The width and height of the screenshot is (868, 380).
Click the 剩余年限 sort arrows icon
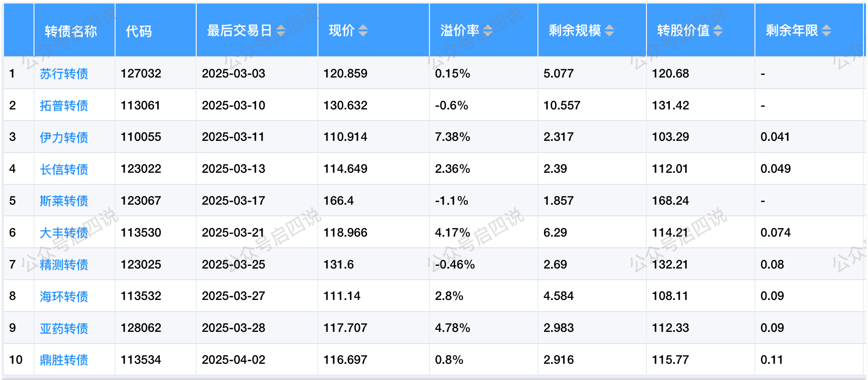(826, 31)
